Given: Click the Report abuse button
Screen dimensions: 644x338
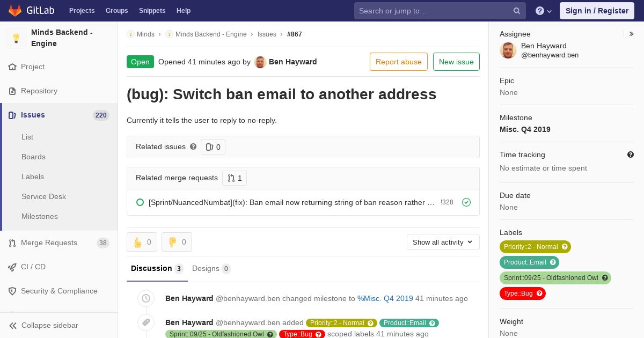Looking at the screenshot, I should (399, 62).
